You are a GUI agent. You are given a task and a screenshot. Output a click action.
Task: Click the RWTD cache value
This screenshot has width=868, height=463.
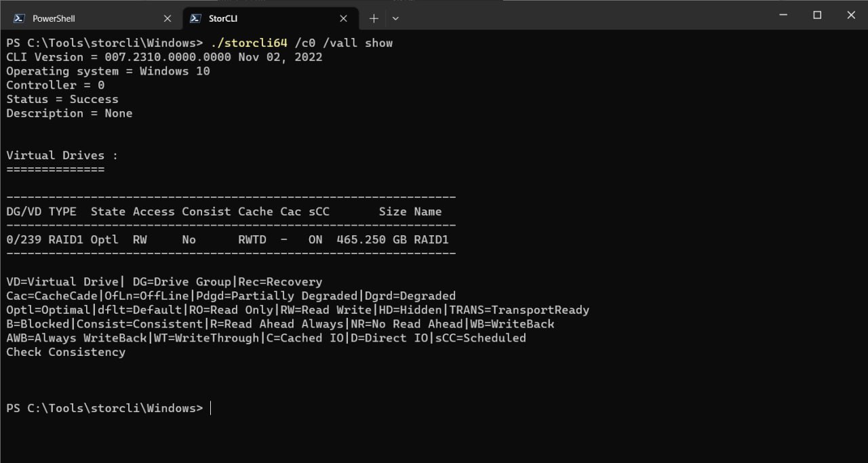(252, 239)
